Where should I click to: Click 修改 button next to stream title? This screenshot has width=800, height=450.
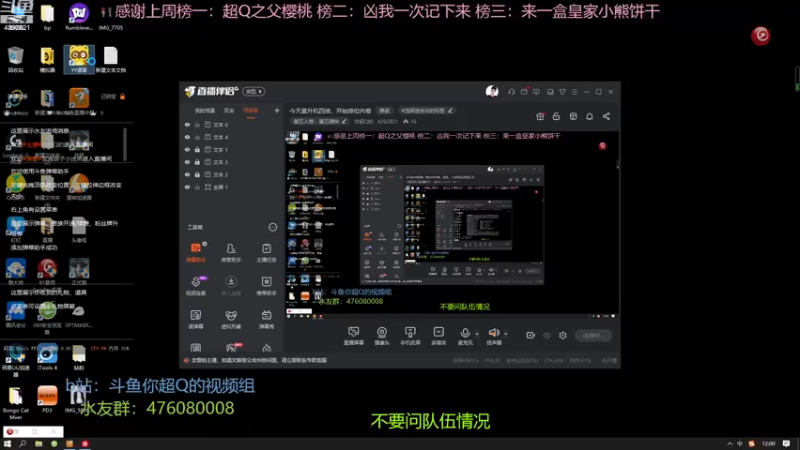point(384,110)
